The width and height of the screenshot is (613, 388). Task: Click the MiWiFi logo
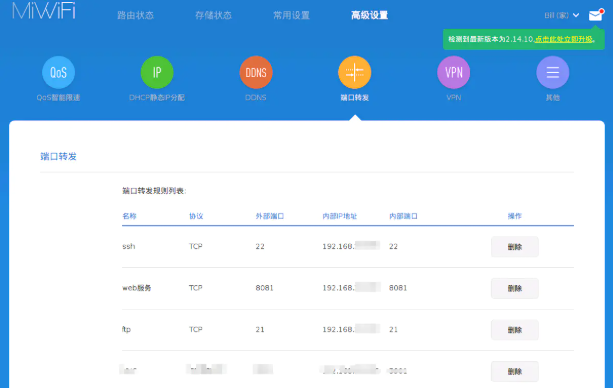[x=43, y=11]
